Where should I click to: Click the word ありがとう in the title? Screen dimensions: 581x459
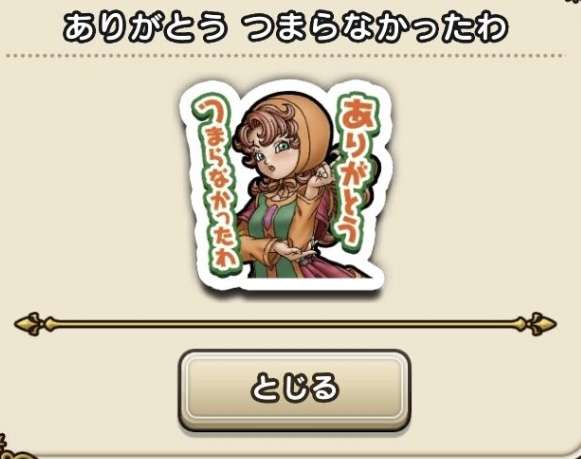(145, 29)
